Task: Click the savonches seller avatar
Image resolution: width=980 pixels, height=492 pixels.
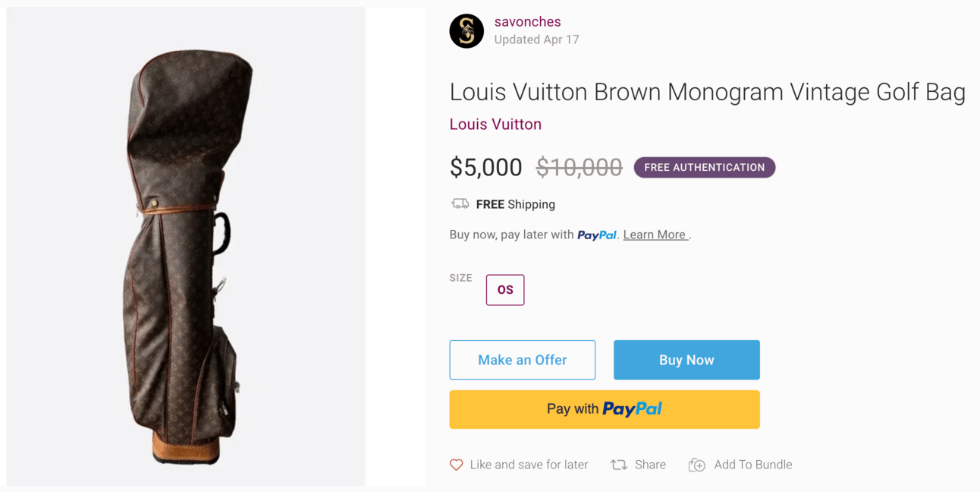Action: (x=466, y=31)
